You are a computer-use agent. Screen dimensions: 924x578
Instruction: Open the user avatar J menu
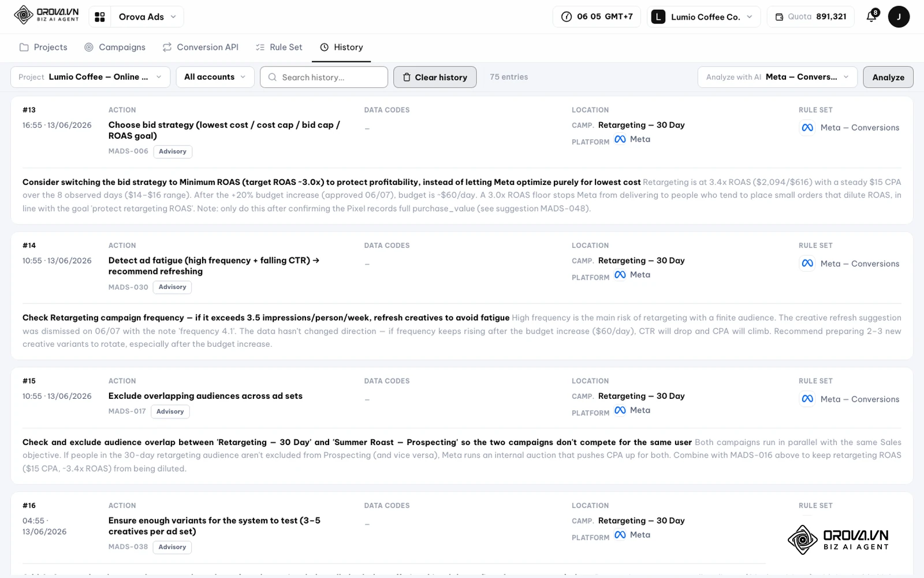tap(899, 17)
